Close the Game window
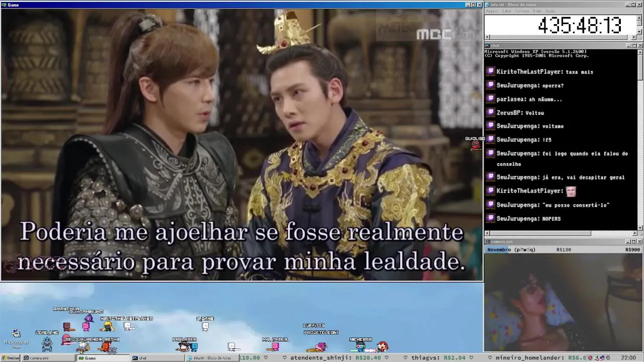Viewport: 644px width, 362px height. 479,5
